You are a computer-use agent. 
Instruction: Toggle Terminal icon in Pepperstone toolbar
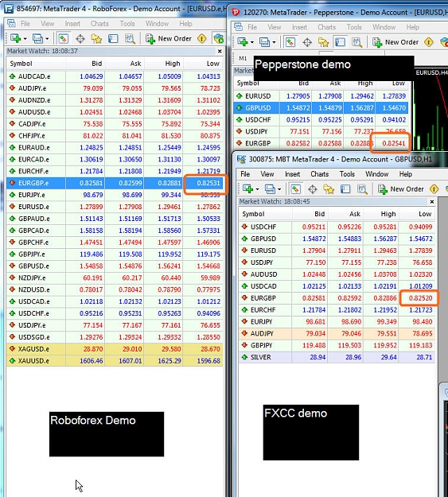click(x=340, y=42)
